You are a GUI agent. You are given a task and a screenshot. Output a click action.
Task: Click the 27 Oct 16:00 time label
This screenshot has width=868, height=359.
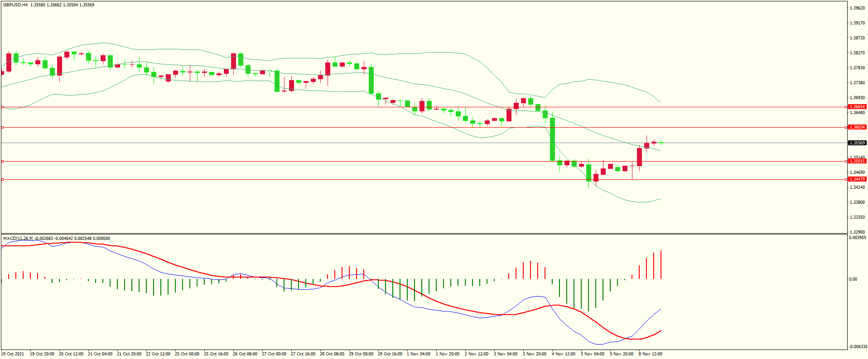303,354
